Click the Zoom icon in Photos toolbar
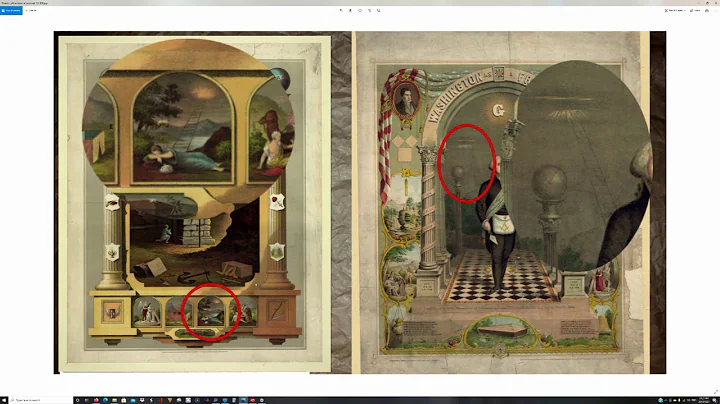Image resolution: width=720 pixels, height=404 pixels. [x=341, y=10]
